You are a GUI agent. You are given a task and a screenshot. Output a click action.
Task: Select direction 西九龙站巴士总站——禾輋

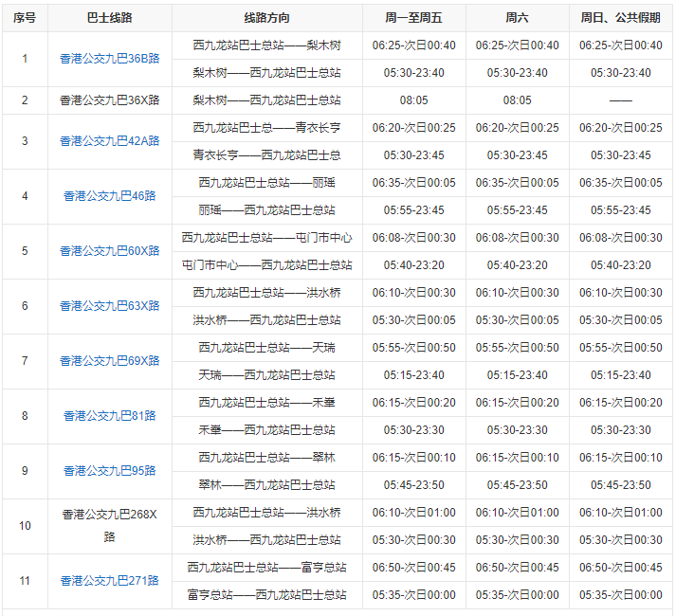[266, 403]
